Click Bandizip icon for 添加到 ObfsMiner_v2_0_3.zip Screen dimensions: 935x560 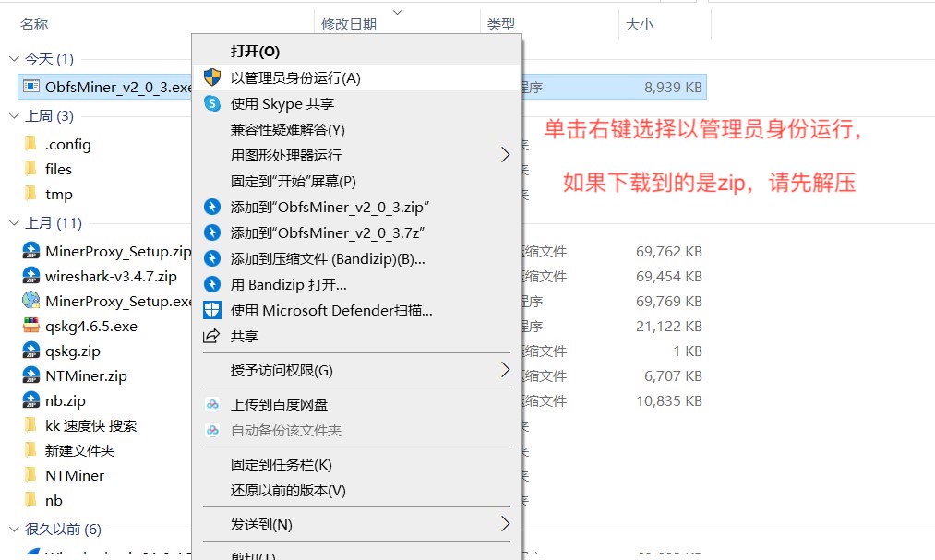point(212,207)
